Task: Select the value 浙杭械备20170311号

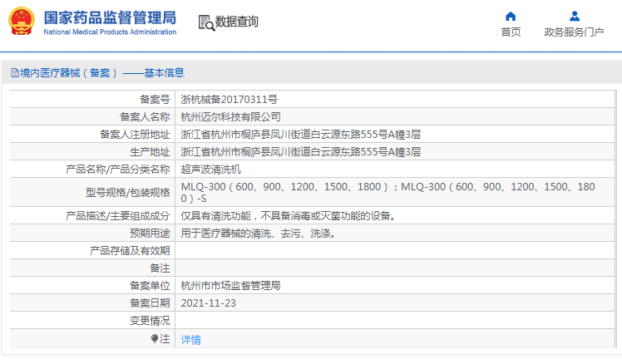Action: click(230, 100)
